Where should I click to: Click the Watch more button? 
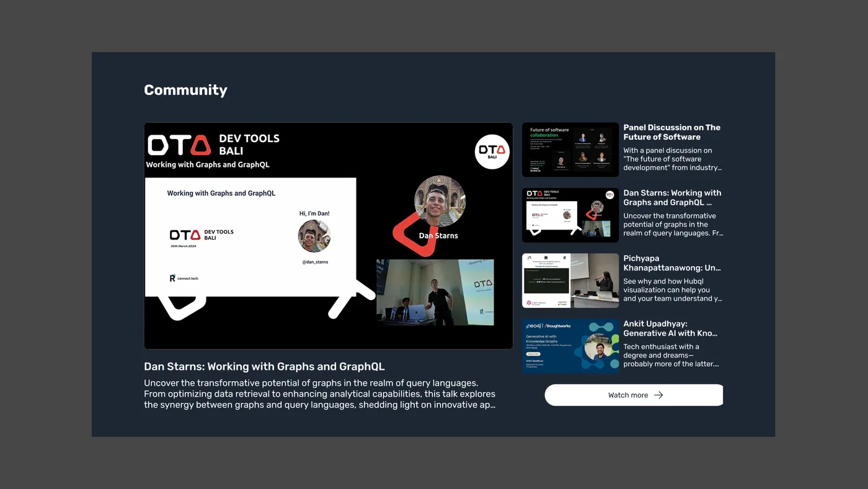(x=634, y=395)
